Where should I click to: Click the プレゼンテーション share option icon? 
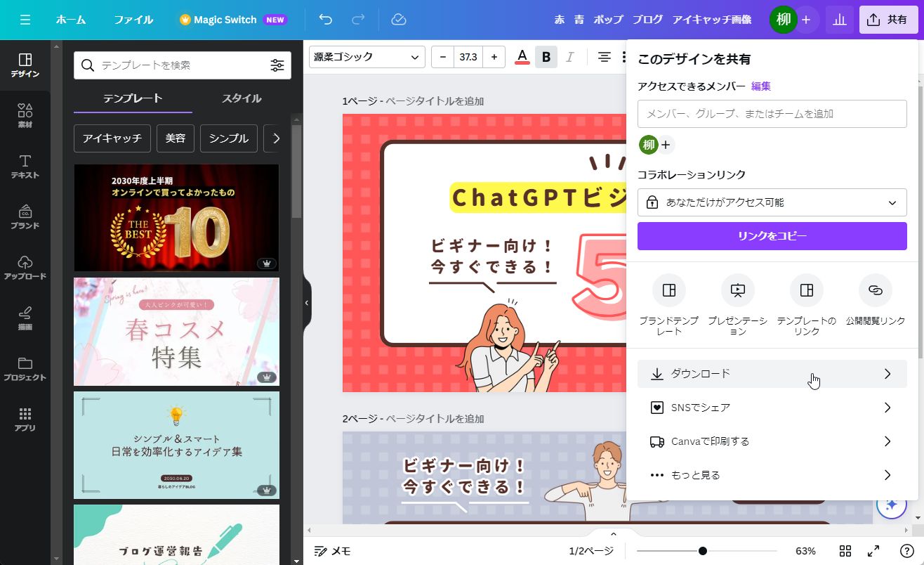737,290
